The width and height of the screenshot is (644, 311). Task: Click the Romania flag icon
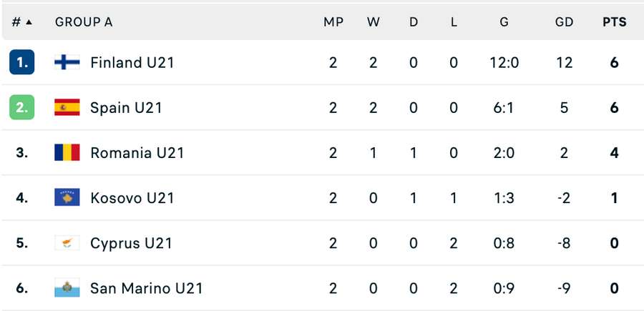click(67, 153)
